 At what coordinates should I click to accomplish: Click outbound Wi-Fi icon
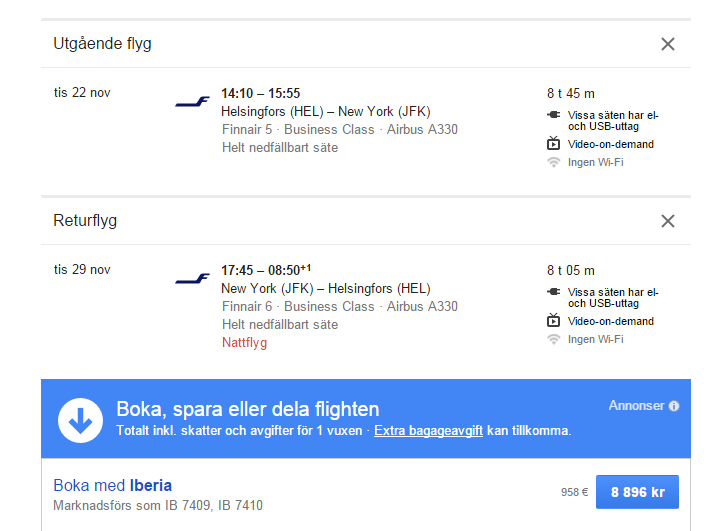[x=553, y=162]
